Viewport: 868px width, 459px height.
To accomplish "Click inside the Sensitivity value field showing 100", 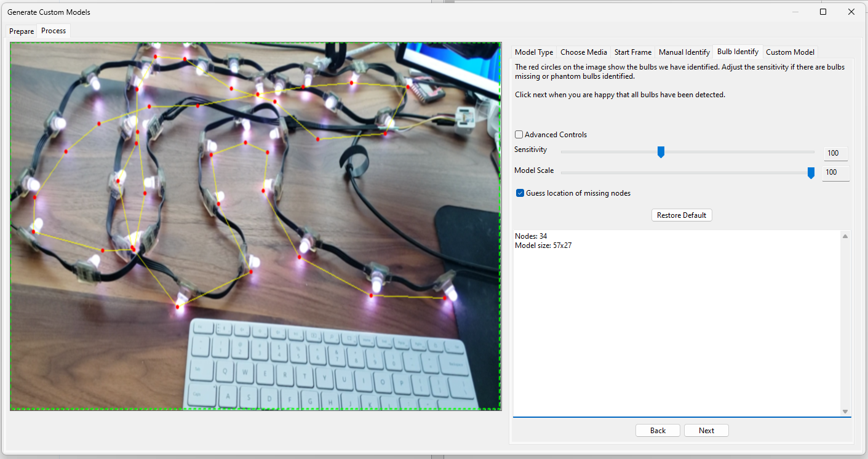I will tap(835, 153).
